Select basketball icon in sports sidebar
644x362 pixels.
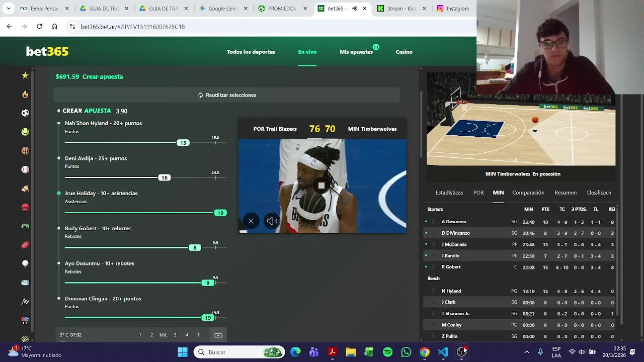[25, 151]
